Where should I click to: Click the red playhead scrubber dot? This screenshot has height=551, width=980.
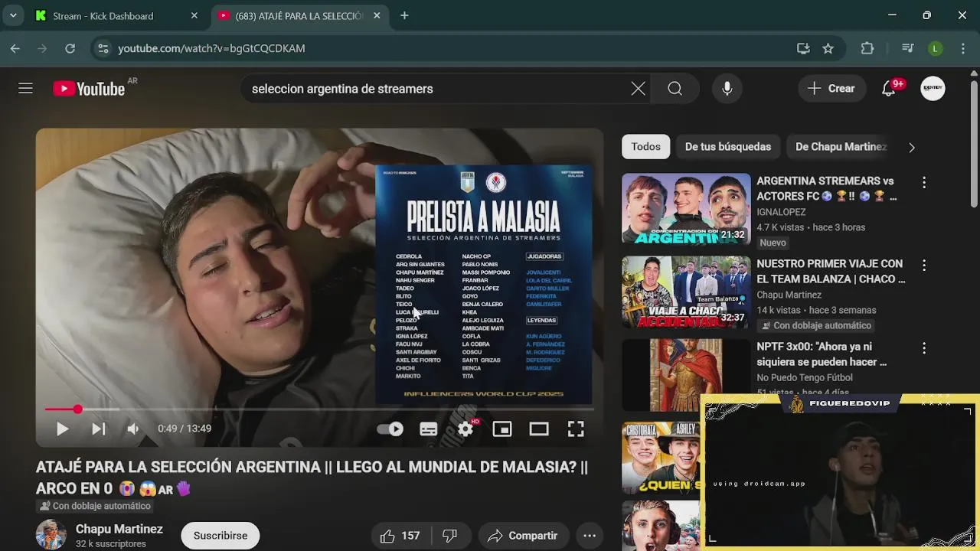[77, 409]
